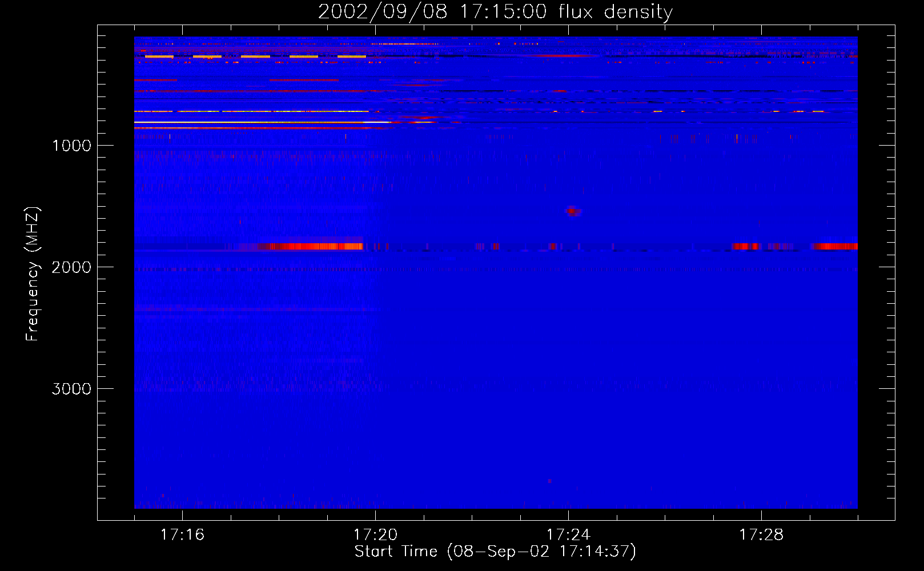This screenshot has width=924, height=571.
Task: Click the '1000' frequency tick label
Action: [x=72, y=146]
